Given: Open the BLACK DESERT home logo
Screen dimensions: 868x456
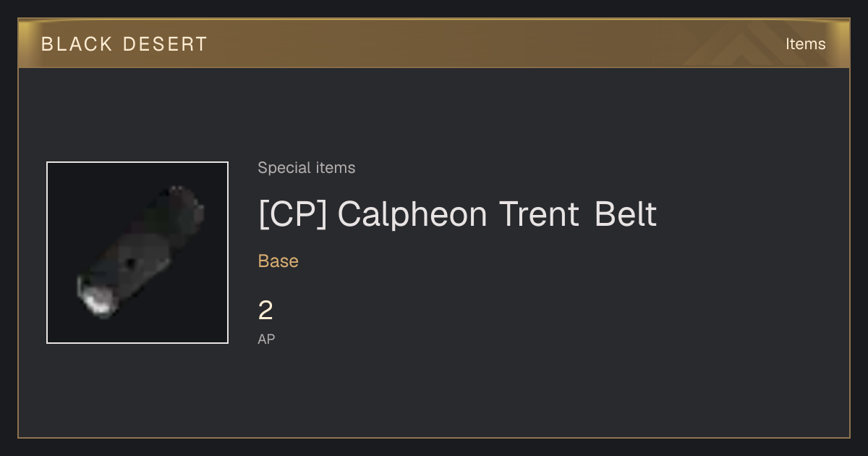Looking at the screenshot, I should click(124, 44).
